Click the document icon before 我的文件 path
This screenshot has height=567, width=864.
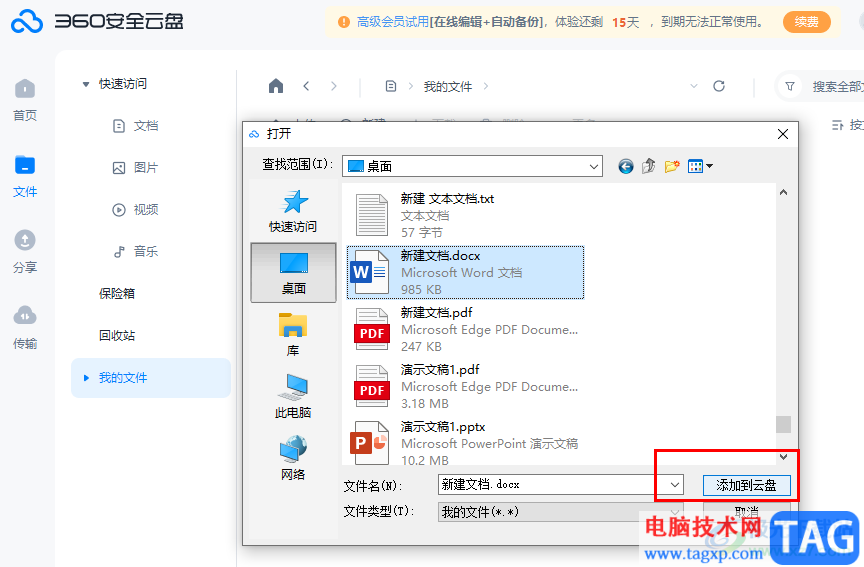click(391, 86)
